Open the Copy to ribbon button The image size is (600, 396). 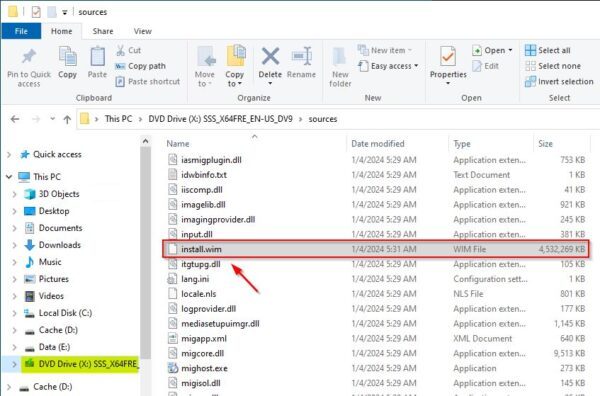click(x=235, y=67)
